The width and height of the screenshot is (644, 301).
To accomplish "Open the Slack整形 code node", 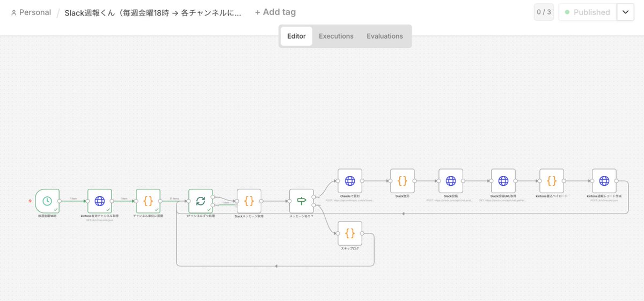I will (x=402, y=181).
